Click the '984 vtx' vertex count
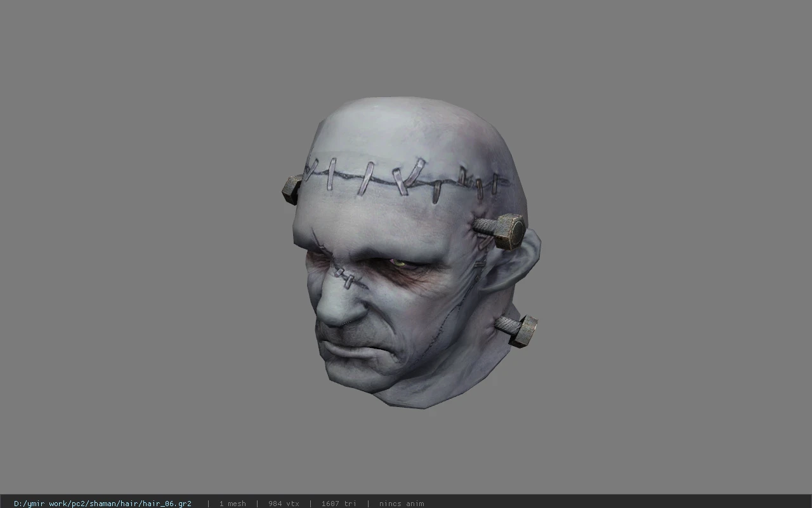The height and width of the screenshot is (508, 812). pos(284,504)
